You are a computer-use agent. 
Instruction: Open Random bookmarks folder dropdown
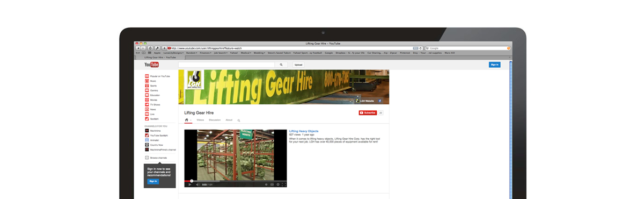[192, 53]
